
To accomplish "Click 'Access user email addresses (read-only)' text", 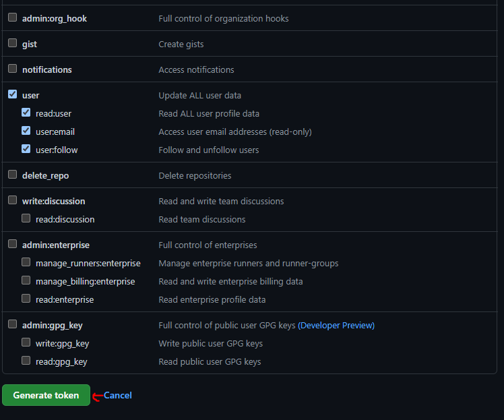I will click(235, 132).
